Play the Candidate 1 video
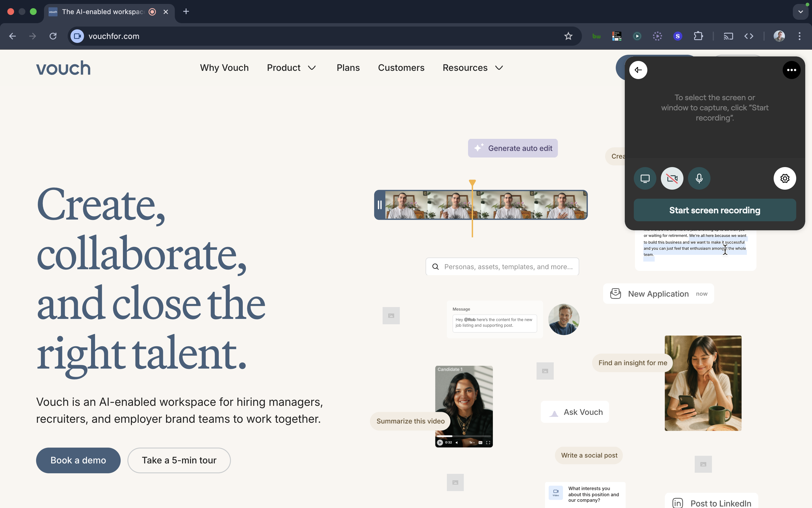812x508 pixels. pyautogui.click(x=440, y=443)
